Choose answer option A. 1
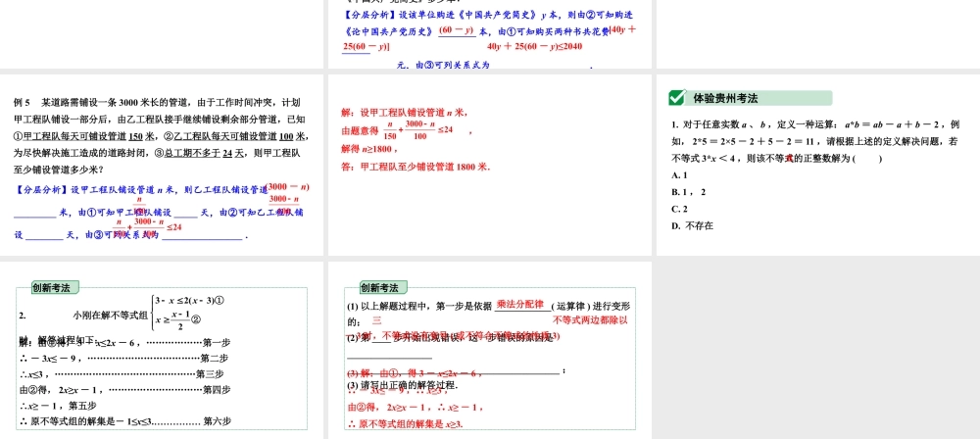 (x=679, y=175)
